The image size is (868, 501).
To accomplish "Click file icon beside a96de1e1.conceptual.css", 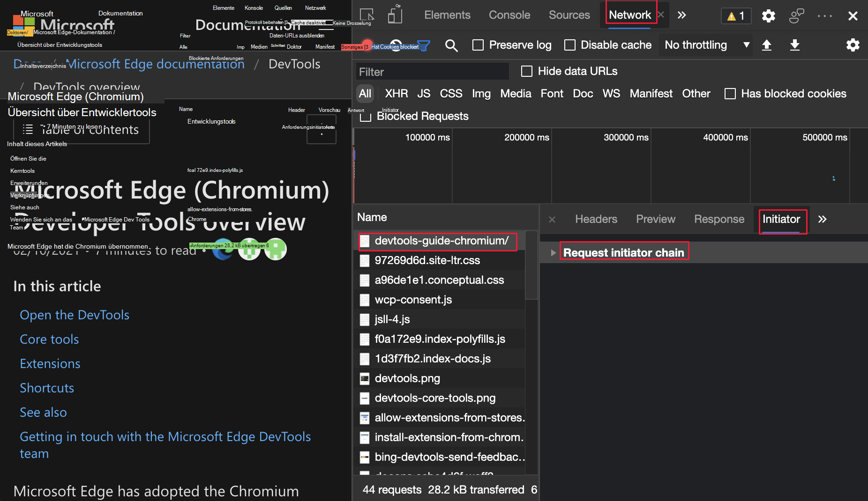I will 364,280.
